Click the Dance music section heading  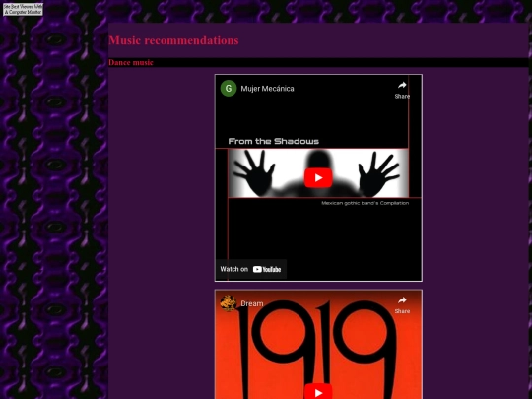[131, 62]
